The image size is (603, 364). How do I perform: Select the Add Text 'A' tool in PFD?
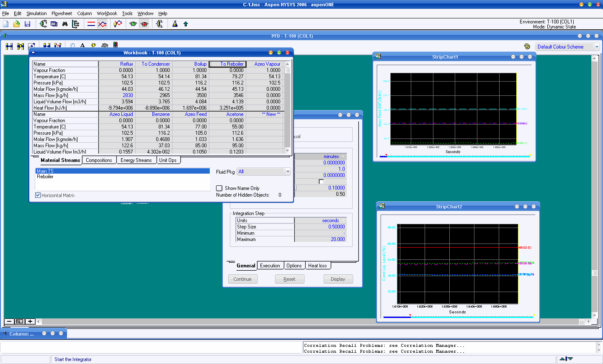[82, 46]
